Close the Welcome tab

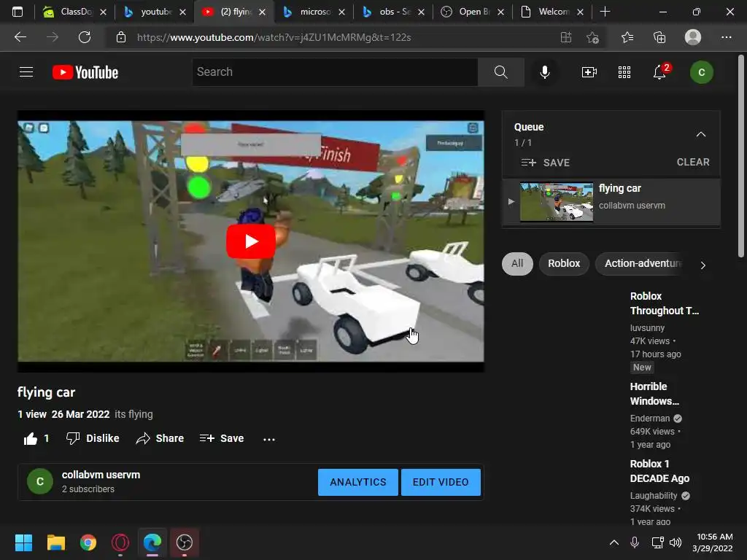coord(580,12)
